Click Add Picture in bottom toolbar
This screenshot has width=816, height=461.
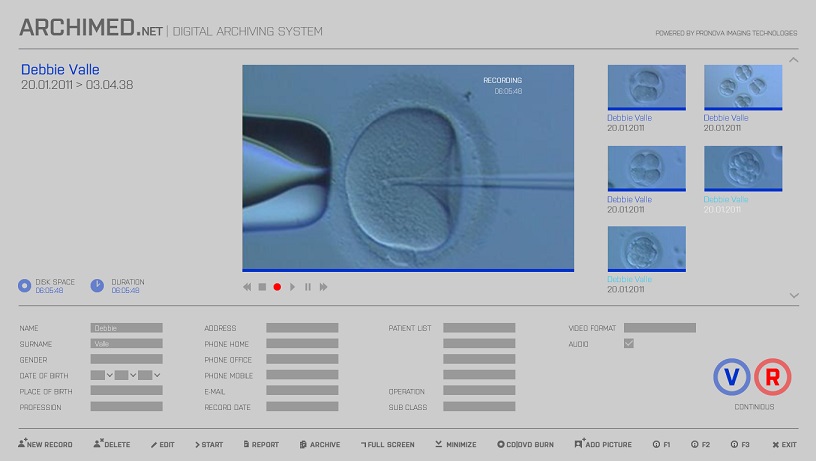[603, 444]
